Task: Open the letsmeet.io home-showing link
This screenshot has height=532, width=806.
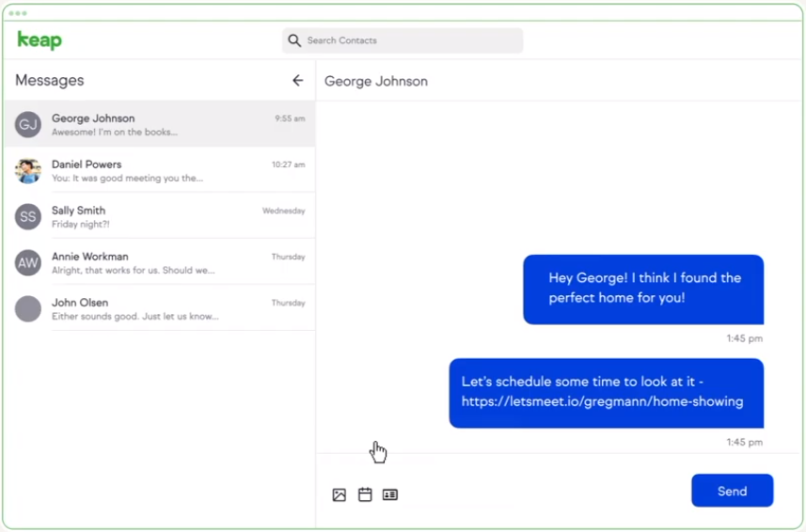Action: click(x=602, y=402)
